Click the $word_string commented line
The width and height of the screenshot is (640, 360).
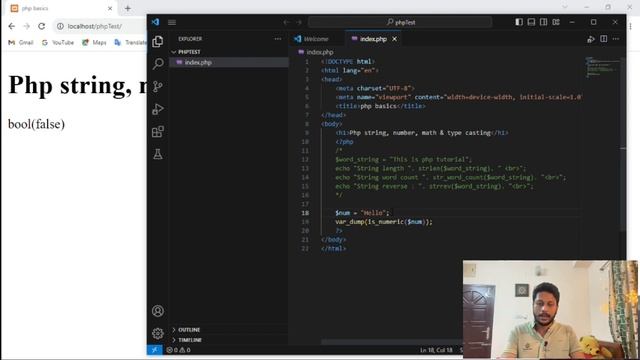click(x=403, y=160)
